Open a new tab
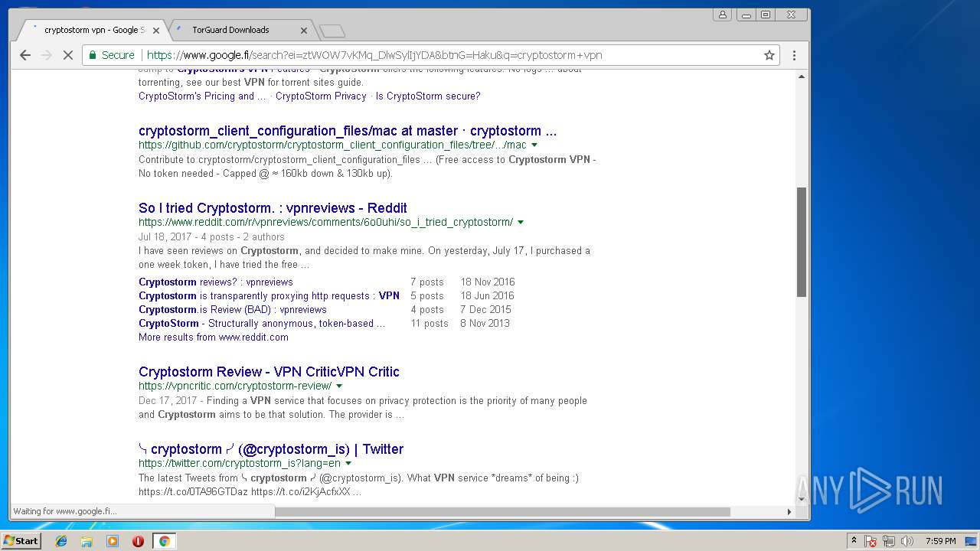This screenshot has width=980, height=551. pos(332,31)
